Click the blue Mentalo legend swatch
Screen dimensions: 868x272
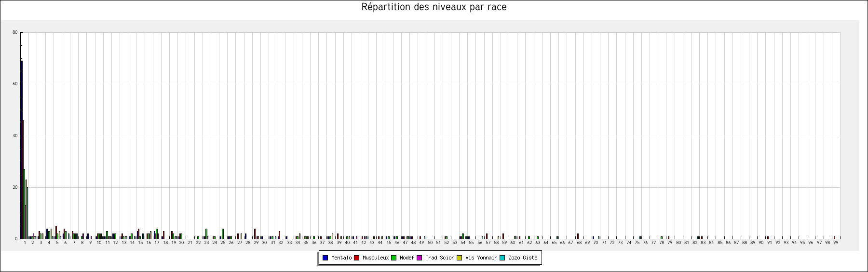coord(325,258)
